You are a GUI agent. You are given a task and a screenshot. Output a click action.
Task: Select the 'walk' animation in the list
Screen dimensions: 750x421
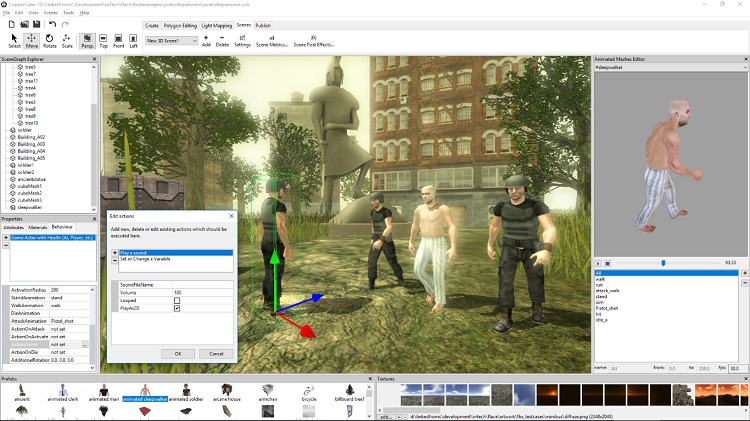click(600, 279)
